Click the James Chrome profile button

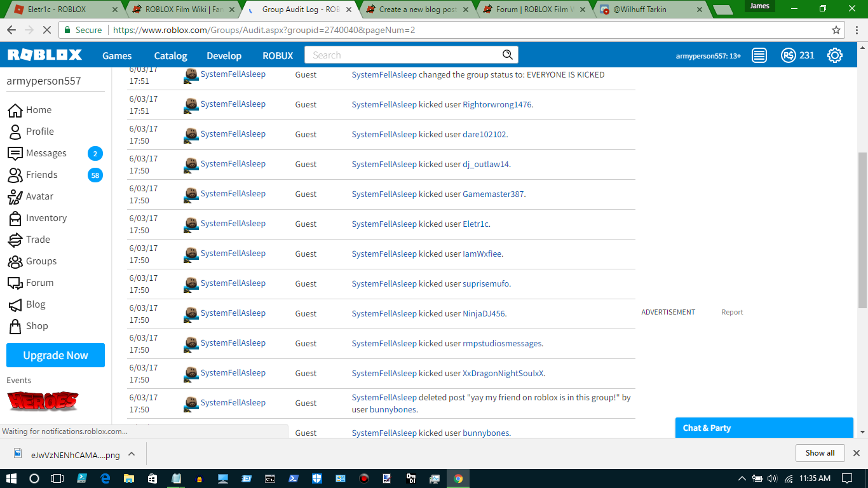pos(759,6)
